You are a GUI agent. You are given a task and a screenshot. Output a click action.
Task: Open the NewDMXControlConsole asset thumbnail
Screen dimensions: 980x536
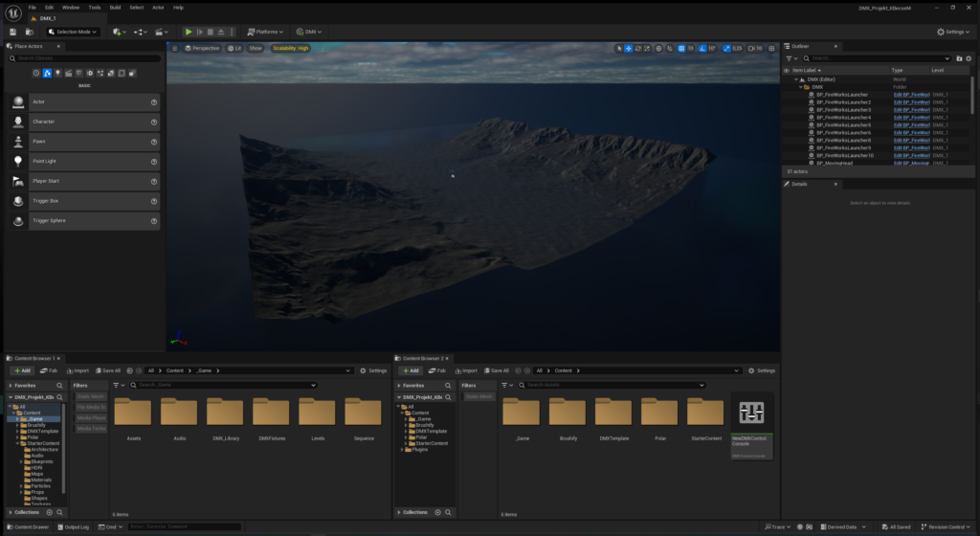click(751, 413)
